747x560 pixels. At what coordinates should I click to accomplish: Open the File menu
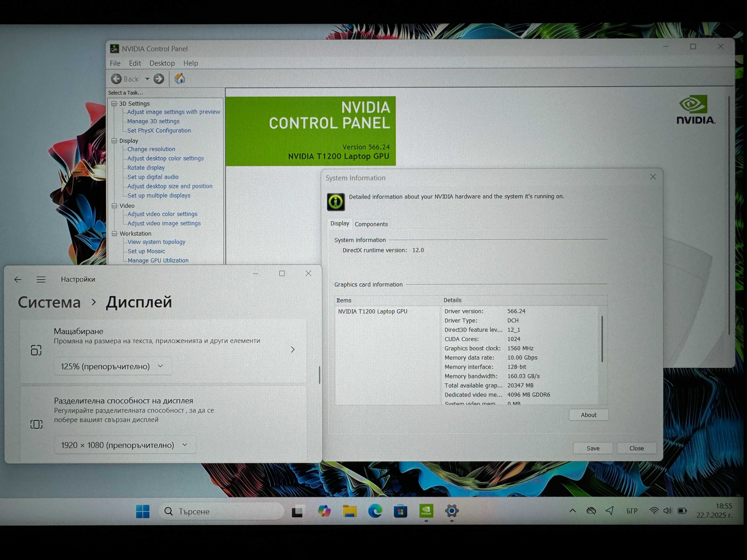pos(115,63)
